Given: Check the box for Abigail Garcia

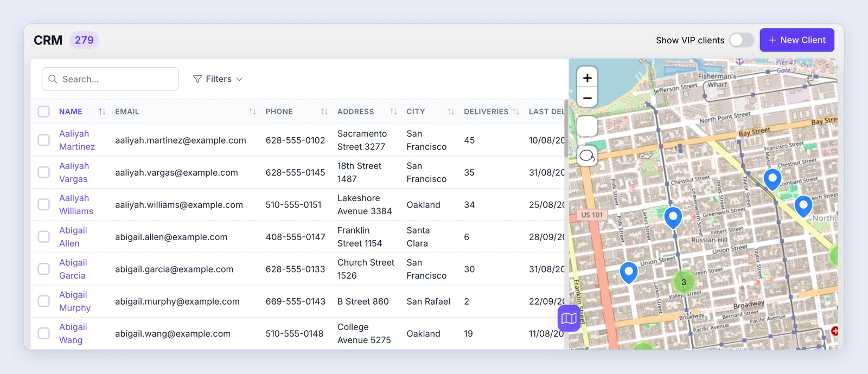Looking at the screenshot, I should coord(43,269).
